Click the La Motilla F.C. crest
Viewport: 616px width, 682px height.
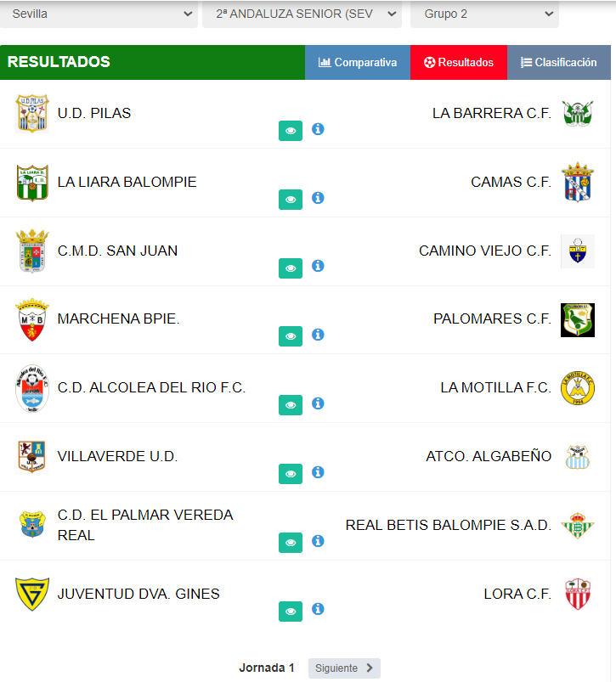578,387
